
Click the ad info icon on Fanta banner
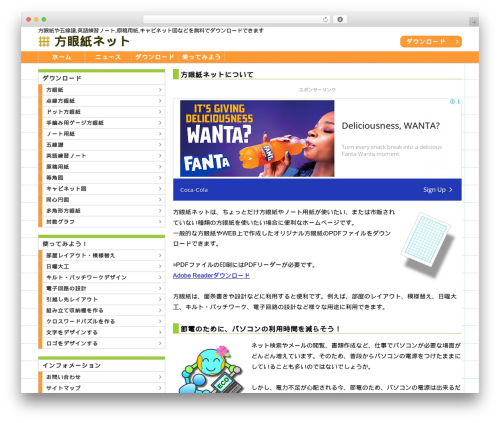(452, 101)
